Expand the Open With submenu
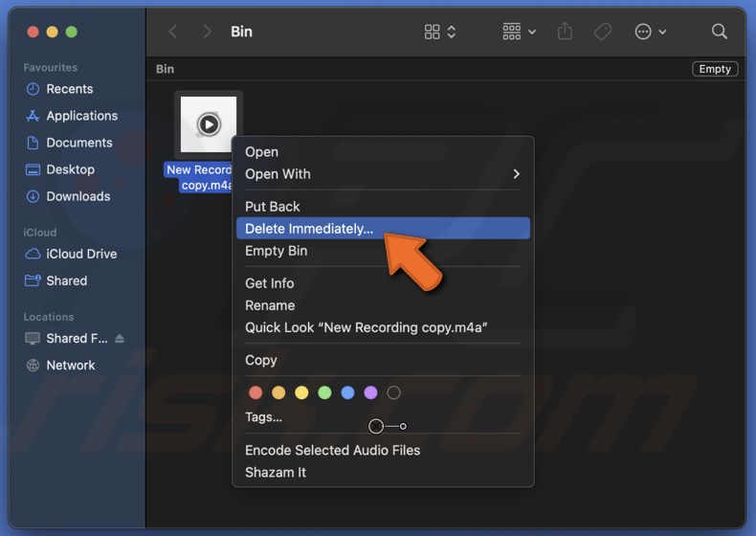 pyautogui.click(x=382, y=174)
